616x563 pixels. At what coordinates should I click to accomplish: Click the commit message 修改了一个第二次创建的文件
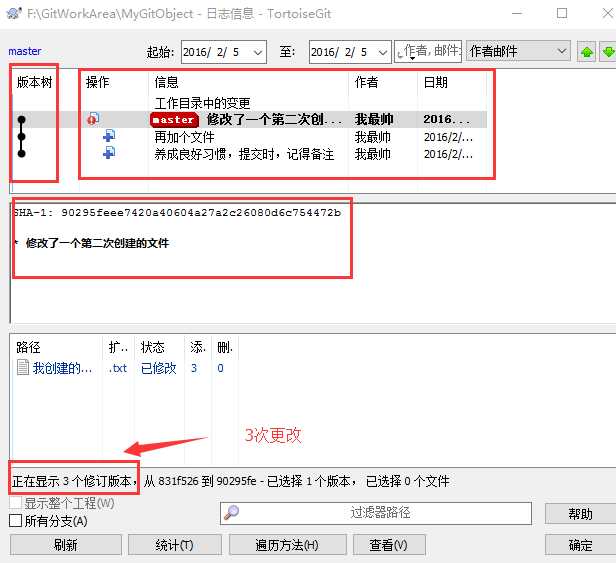97,243
